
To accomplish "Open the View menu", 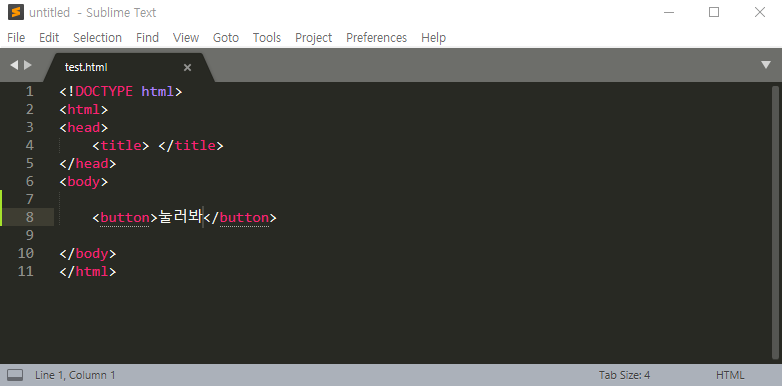I will coord(186,37).
